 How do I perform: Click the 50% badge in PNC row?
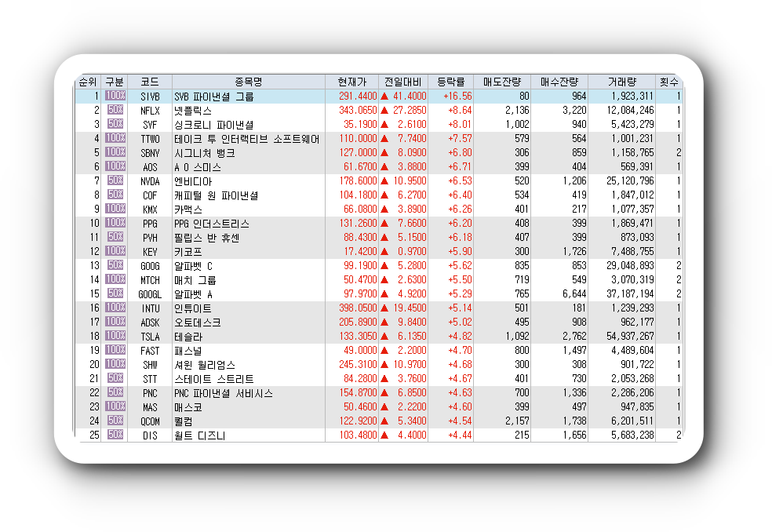[115, 392]
